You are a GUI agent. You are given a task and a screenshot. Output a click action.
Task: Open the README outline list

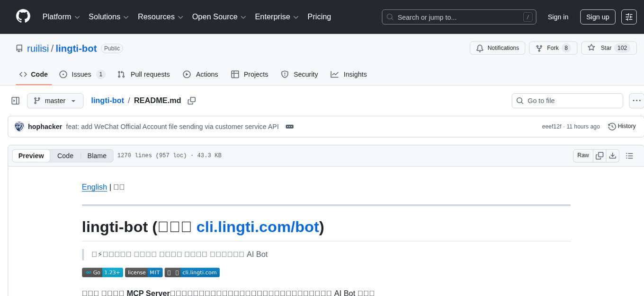click(629, 155)
